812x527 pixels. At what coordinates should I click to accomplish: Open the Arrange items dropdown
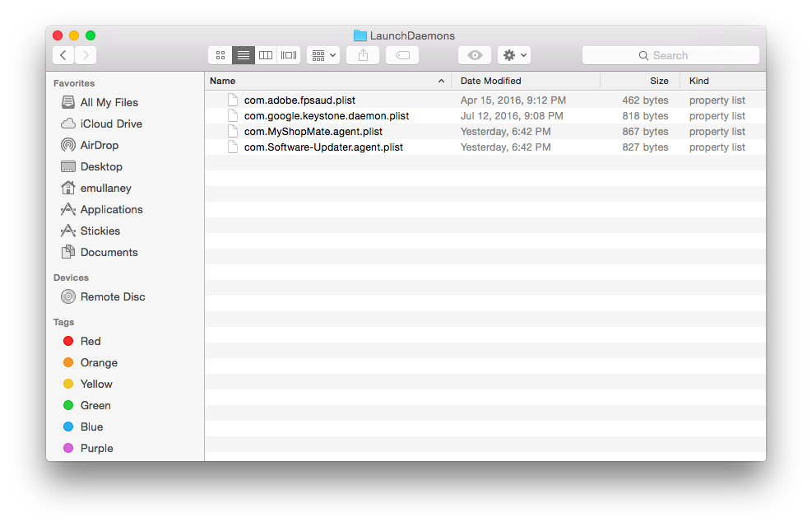323,55
